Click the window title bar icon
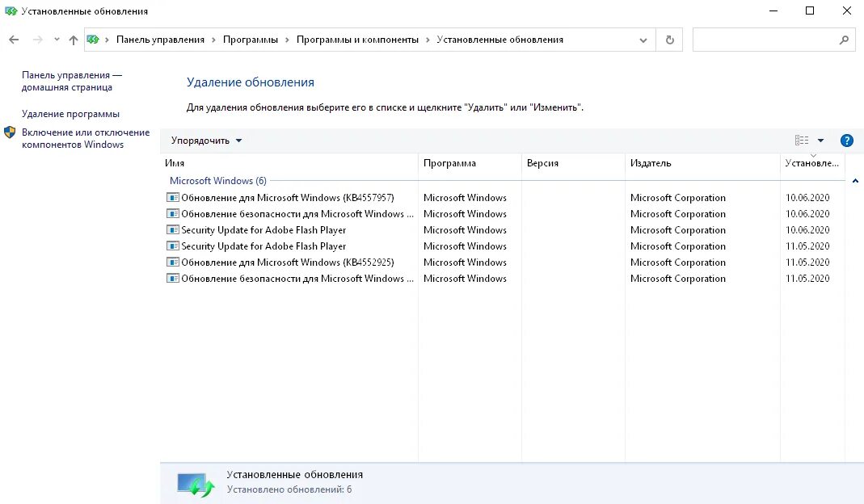This screenshot has width=864, height=504. coord(11,11)
